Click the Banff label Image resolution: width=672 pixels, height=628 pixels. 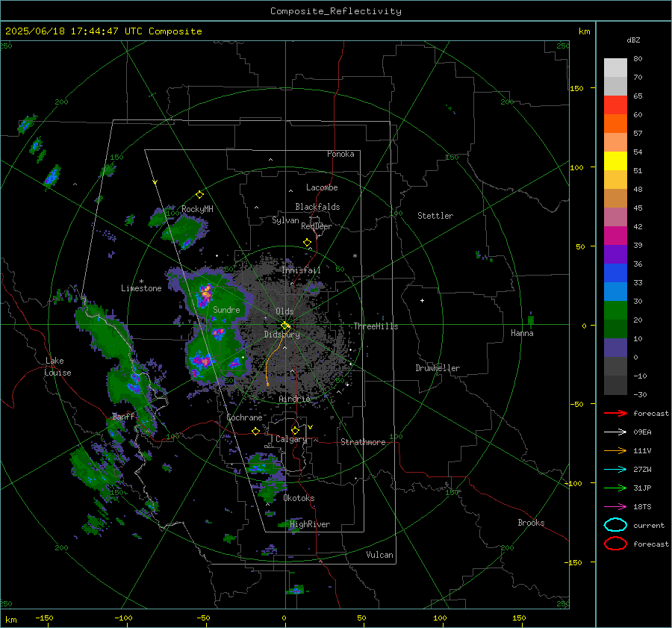pos(123,417)
